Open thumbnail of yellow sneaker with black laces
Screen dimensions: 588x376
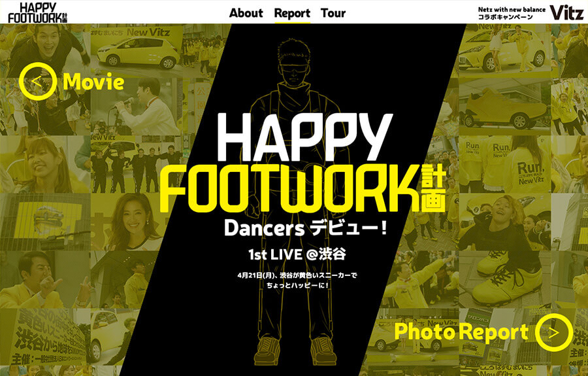[505, 279]
